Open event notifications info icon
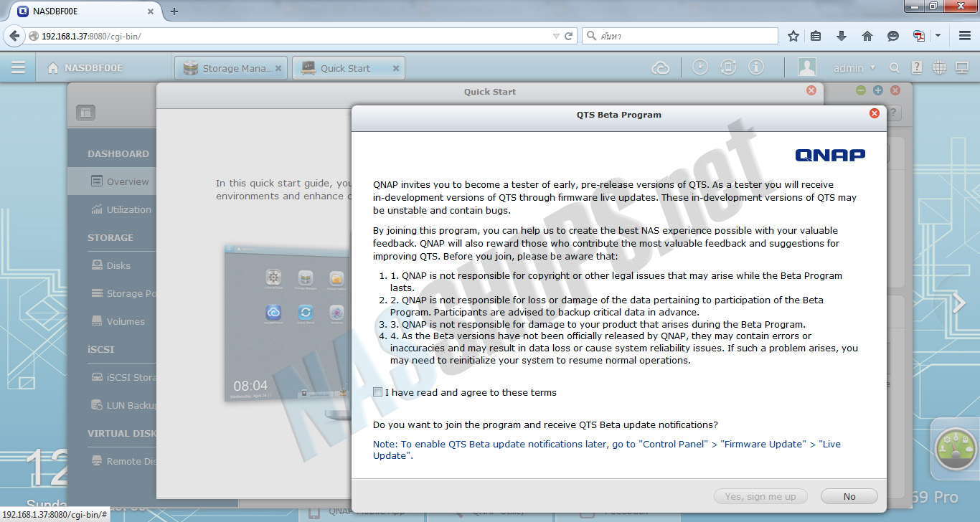 (x=756, y=67)
